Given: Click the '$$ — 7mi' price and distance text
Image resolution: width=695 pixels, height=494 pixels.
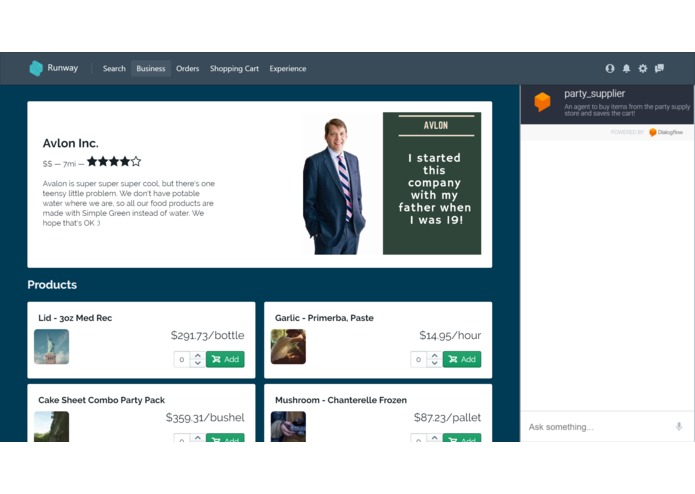Looking at the screenshot, I should click(x=59, y=164).
